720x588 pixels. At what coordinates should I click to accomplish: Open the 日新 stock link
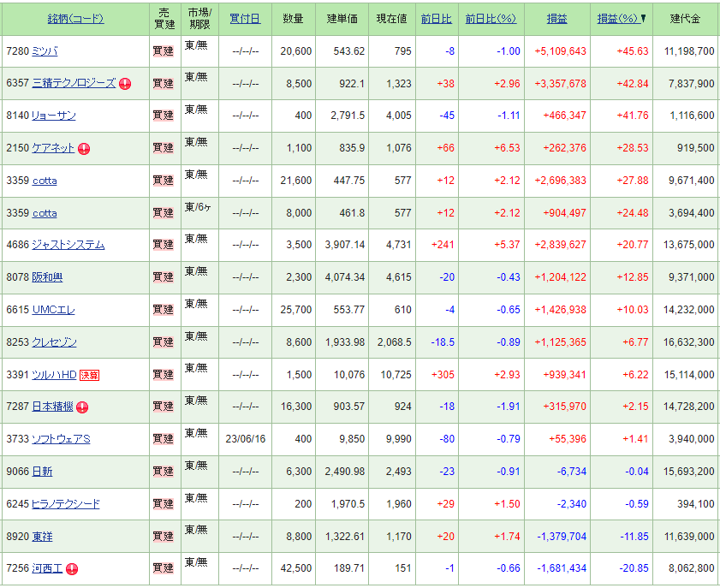42,472
